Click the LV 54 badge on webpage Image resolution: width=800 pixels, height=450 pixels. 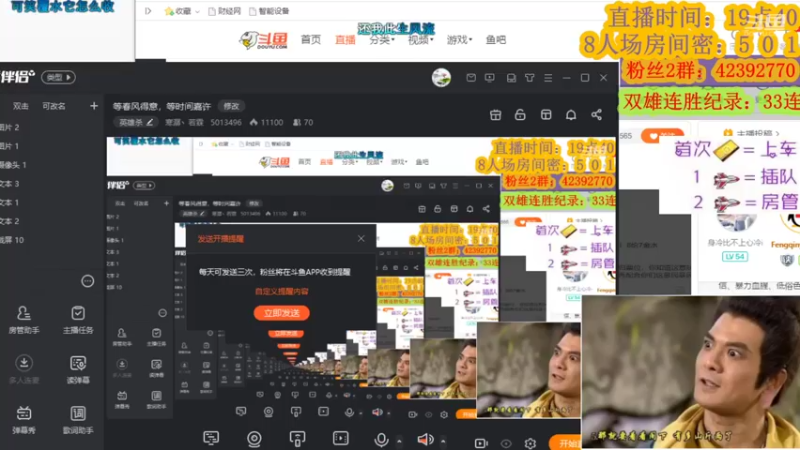pos(735,256)
